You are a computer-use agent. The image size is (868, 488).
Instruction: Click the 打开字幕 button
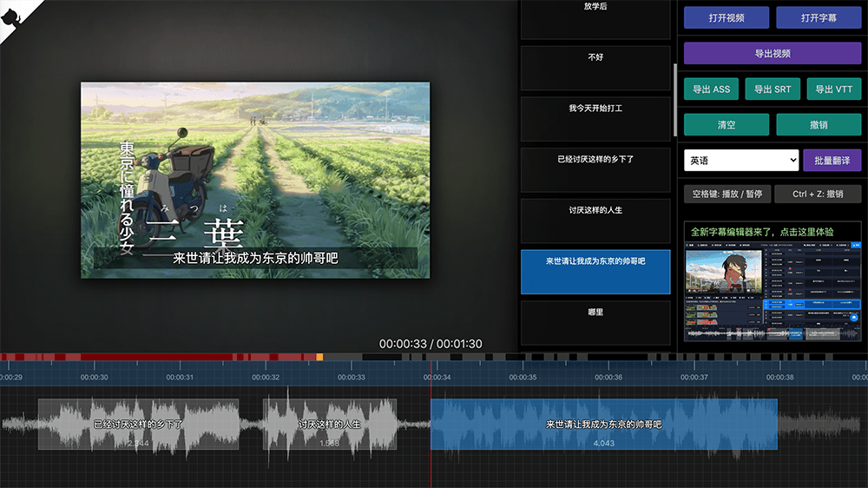[819, 17]
